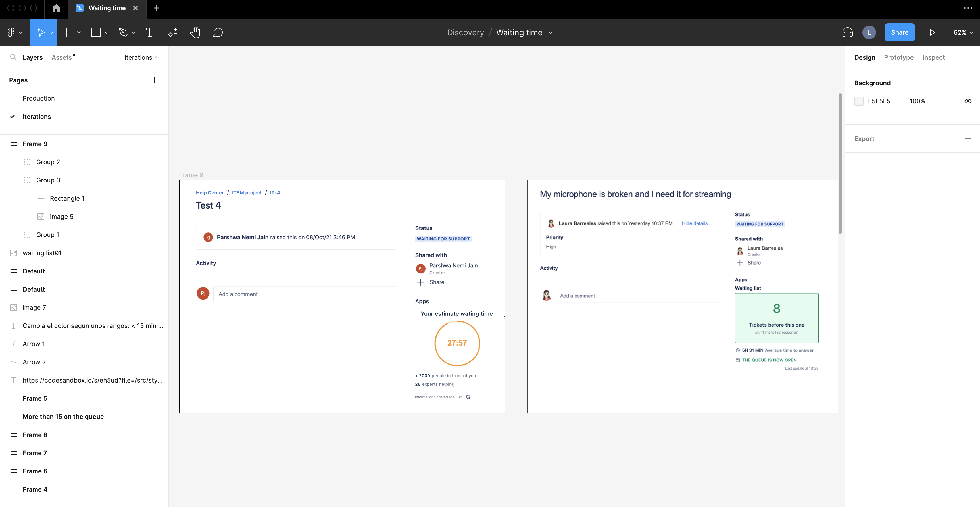This screenshot has height=507, width=980.
Task: Toggle background visibility eye icon
Action: 968,101
